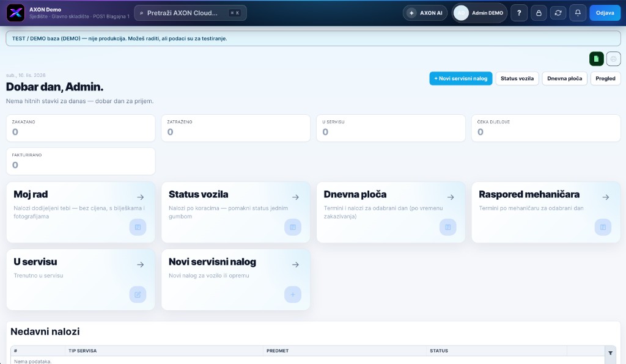
Task: Open the filter funnel in Nedavni nalozi table
Action: point(611,353)
